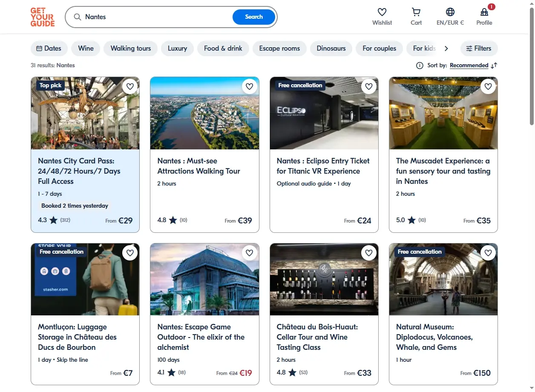This screenshot has height=392, width=535.
Task: Click Free cancellation badge on Eclipso card
Action: point(300,86)
